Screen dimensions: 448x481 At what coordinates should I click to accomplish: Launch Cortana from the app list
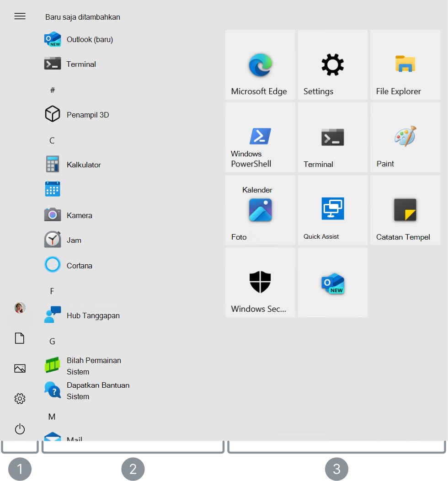coord(68,265)
